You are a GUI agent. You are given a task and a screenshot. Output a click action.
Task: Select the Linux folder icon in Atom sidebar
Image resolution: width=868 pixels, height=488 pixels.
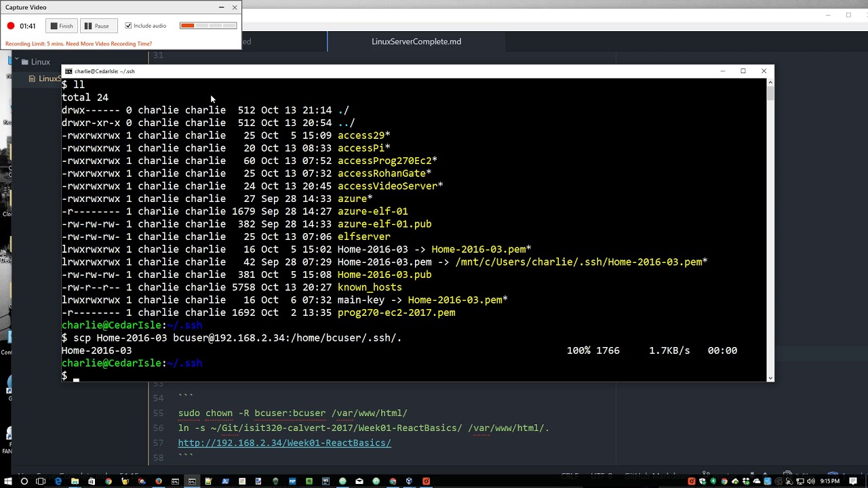(x=25, y=62)
